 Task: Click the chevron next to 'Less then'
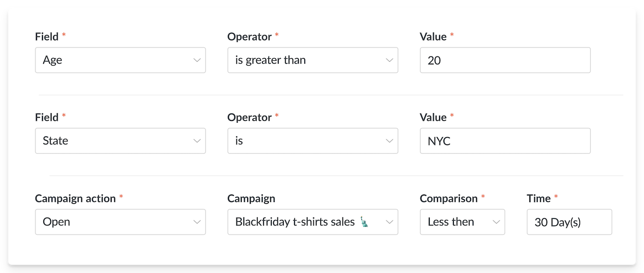point(496,222)
